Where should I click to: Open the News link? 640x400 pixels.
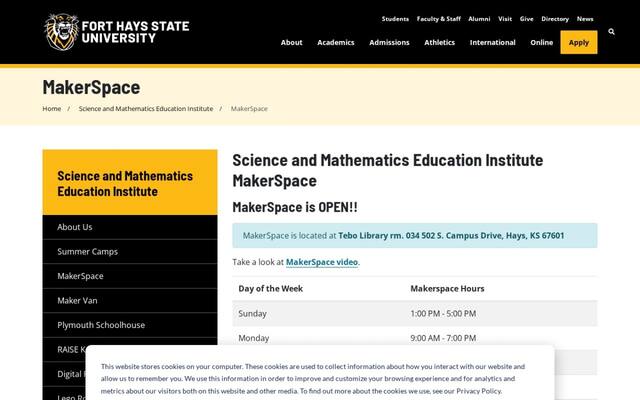[x=585, y=19]
